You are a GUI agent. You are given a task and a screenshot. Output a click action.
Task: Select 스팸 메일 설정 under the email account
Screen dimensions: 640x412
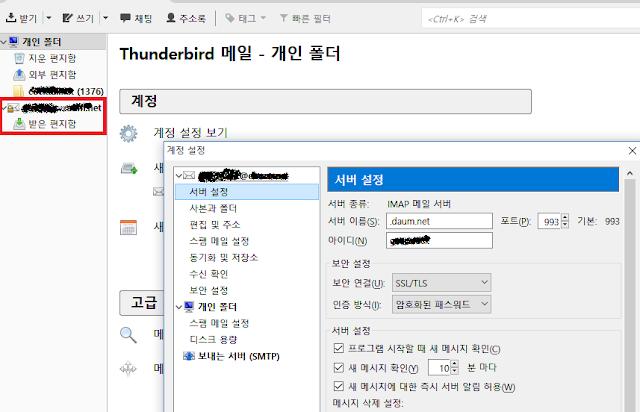coord(219,241)
